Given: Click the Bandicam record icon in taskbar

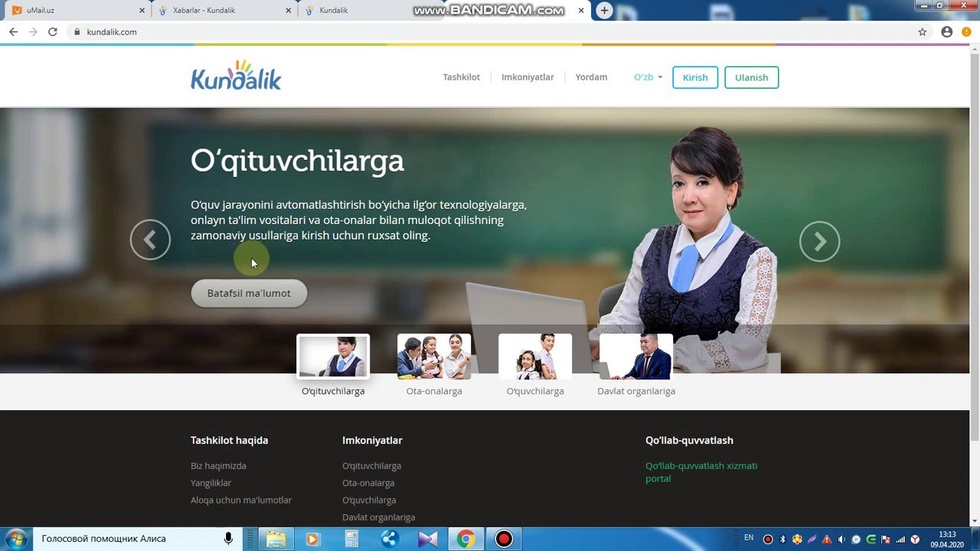Looking at the screenshot, I should [x=504, y=539].
